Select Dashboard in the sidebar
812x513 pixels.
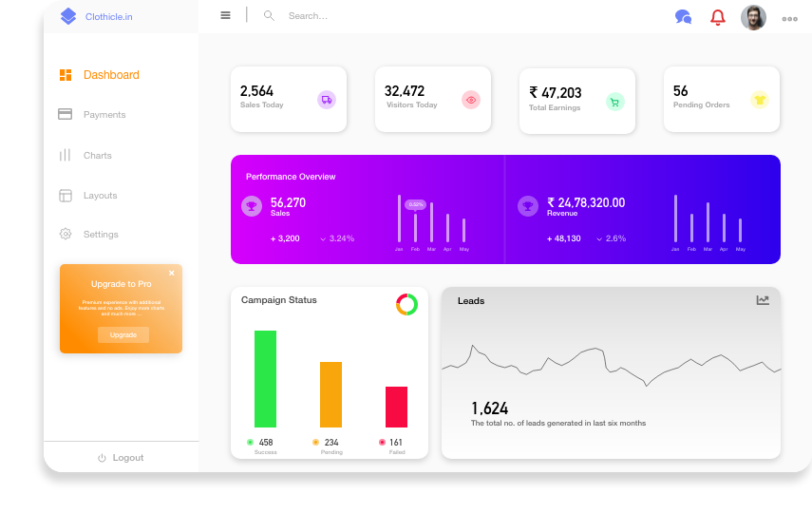tap(110, 75)
